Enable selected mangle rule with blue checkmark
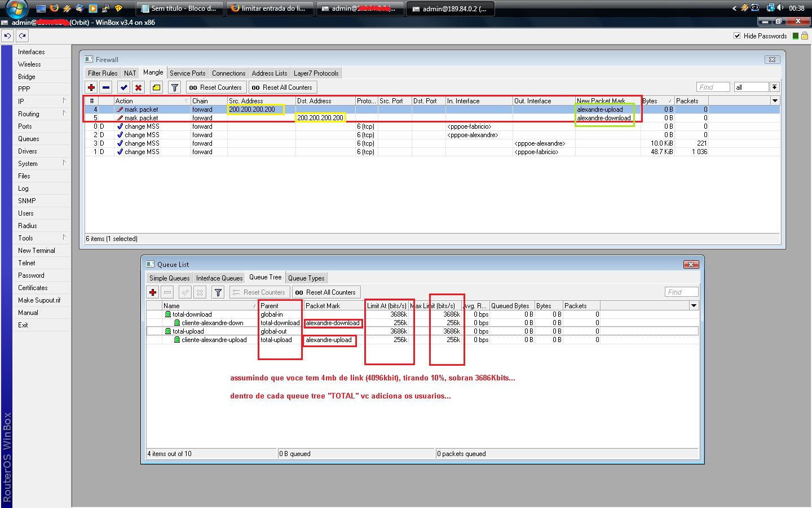Image resolution: width=812 pixels, height=508 pixels. click(124, 87)
